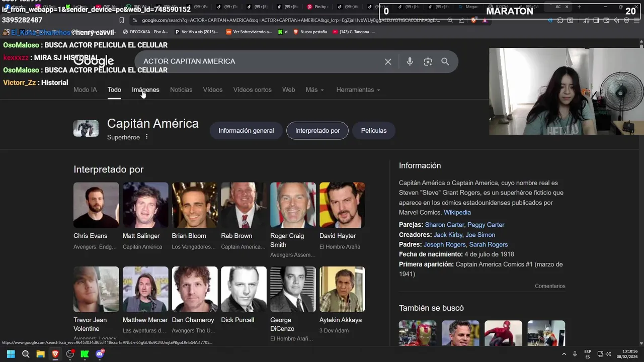
Task: Open C. Tangana YouTube bookmark
Action: coord(354,32)
